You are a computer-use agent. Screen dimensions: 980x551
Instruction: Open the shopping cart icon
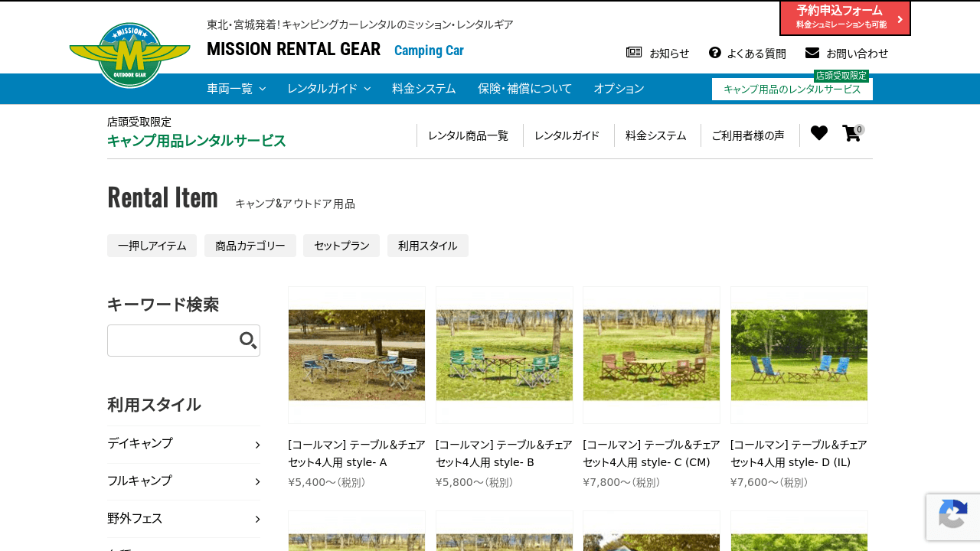[x=851, y=133]
